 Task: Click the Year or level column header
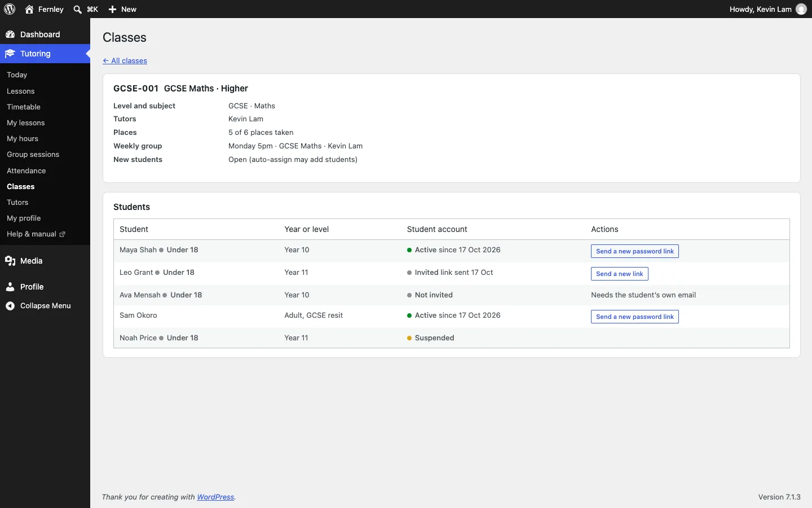(x=307, y=229)
